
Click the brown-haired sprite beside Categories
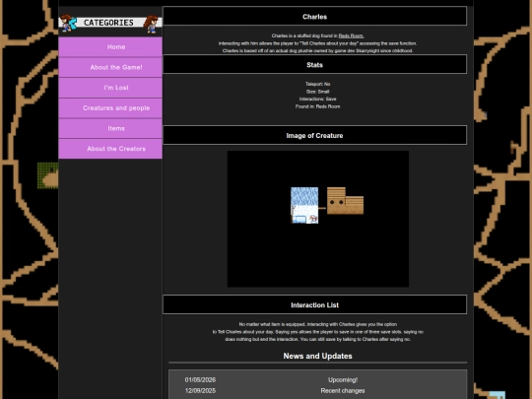(151, 24)
